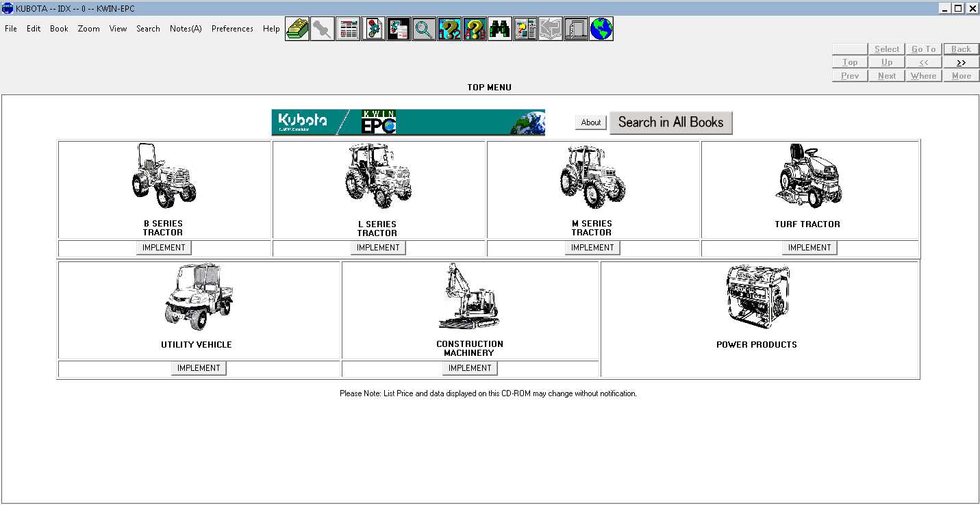Click IMPLEMENT under L Series Tractor
Image resolution: width=980 pixels, height=505 pixels.
[x=378, y=248]
